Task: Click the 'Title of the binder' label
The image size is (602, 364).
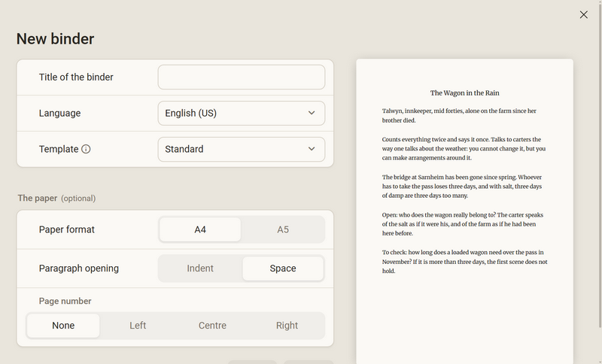Action: (76, 77)
